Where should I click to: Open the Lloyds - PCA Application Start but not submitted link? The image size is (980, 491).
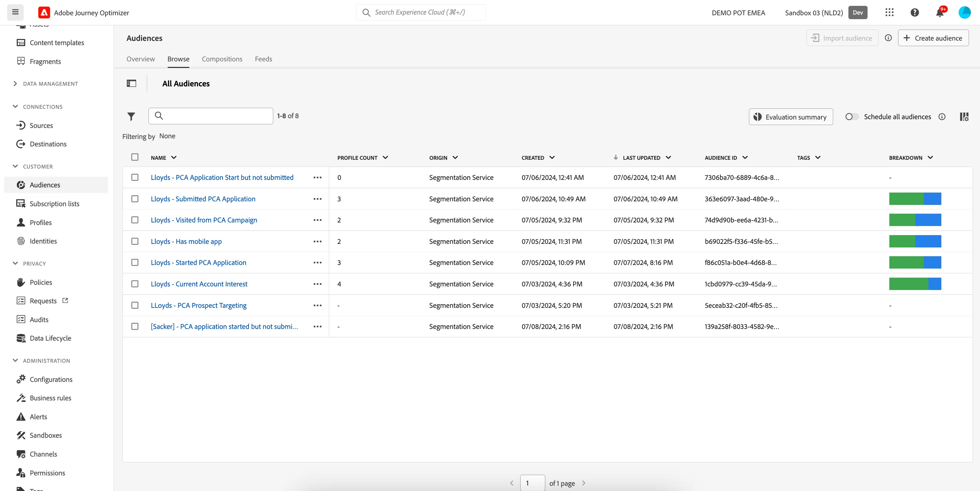pos(222,178)
